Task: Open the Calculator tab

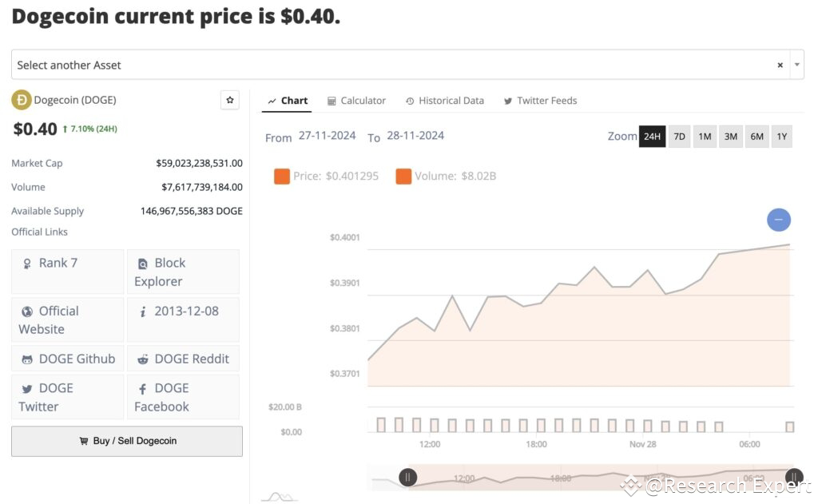Action: pos(356,101)
